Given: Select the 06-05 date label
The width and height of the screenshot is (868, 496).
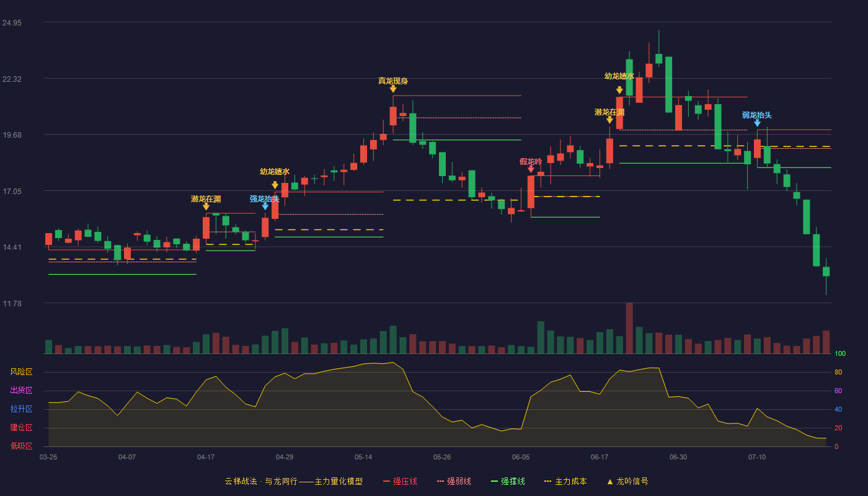Looking at the screenshot, I should pyautogui.click(x=521, y=457).
